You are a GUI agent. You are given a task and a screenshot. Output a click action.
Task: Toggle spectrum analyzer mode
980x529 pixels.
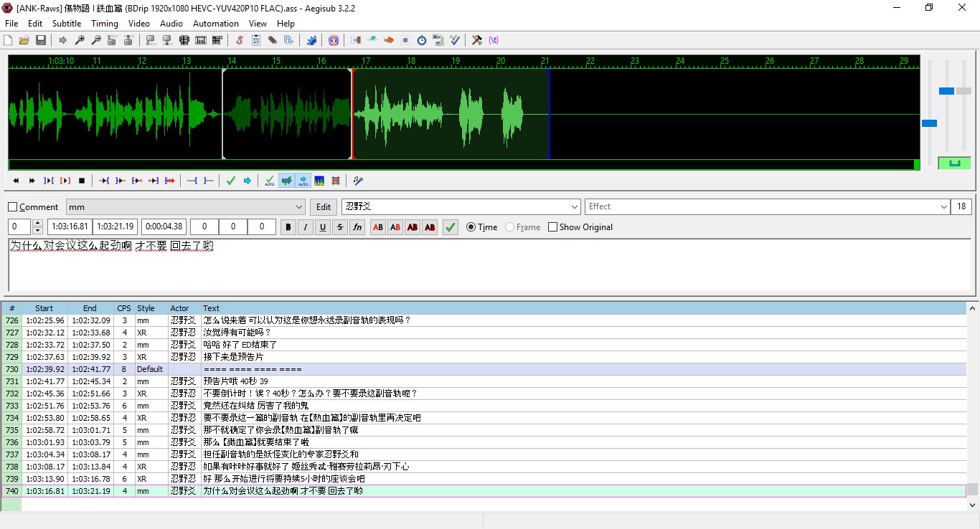(x=319, y=181)
